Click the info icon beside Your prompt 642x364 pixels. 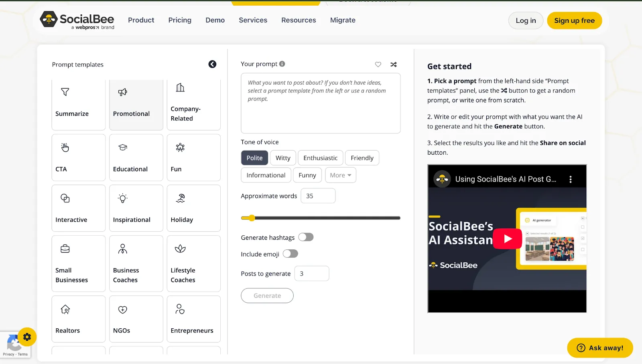[x=282, y=64]
